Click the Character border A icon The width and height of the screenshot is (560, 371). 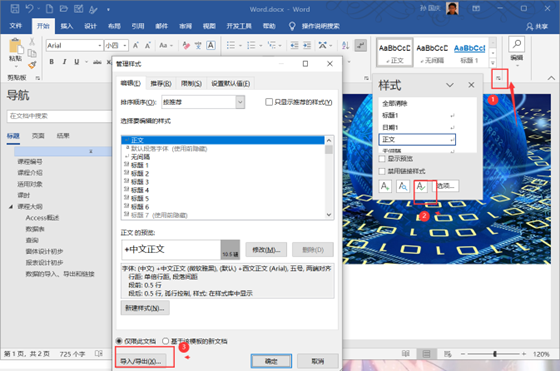[211, 45]
